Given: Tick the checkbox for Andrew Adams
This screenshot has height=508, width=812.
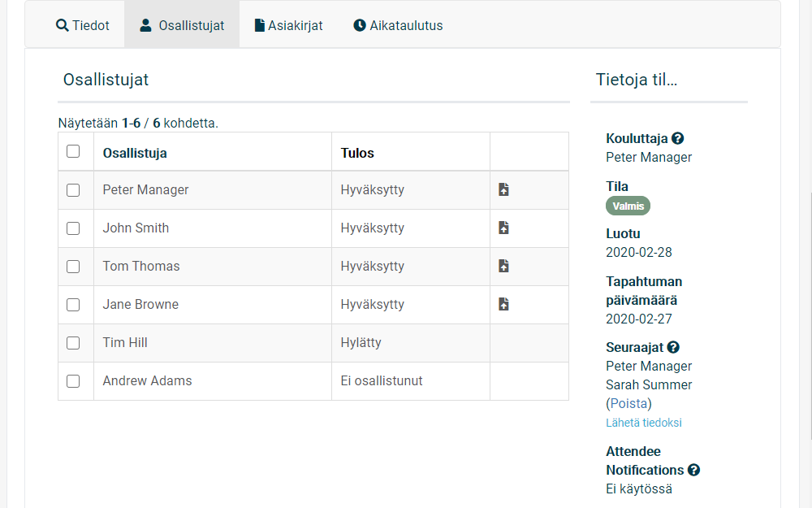Looking at the screenshot, I should tap(73, 381).
